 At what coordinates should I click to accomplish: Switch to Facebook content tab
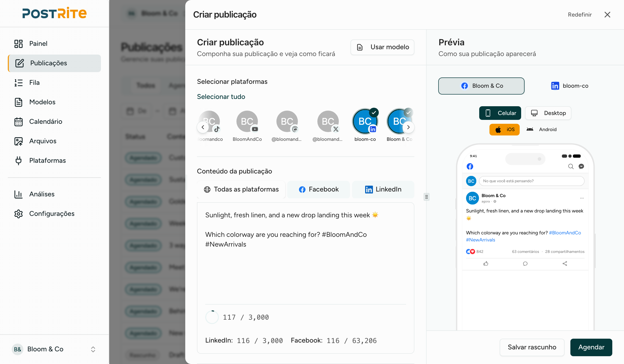click(x=318, y=189)
